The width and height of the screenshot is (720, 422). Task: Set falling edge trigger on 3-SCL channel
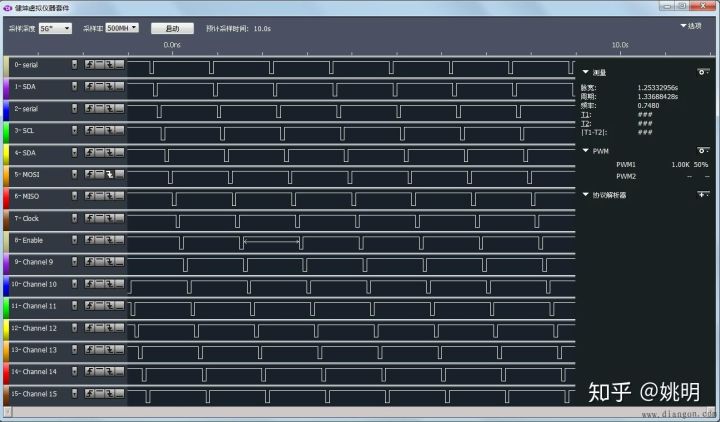pos(110,130)
